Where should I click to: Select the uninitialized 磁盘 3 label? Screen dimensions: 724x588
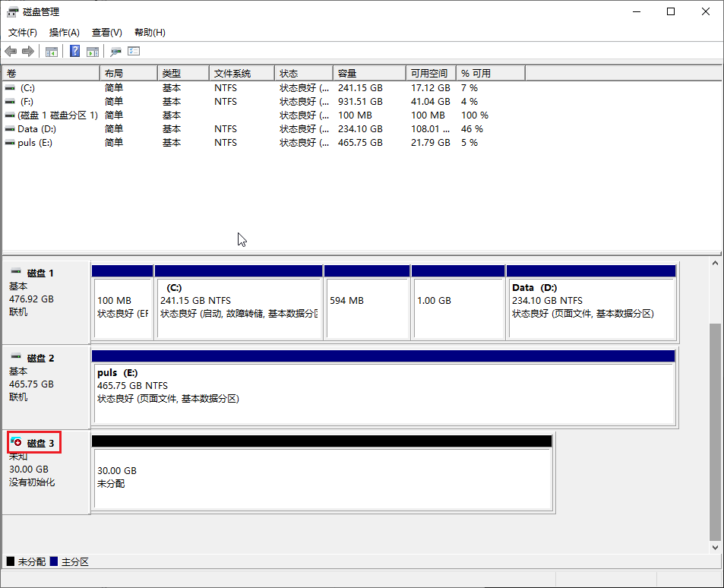[x=35, y=443]
